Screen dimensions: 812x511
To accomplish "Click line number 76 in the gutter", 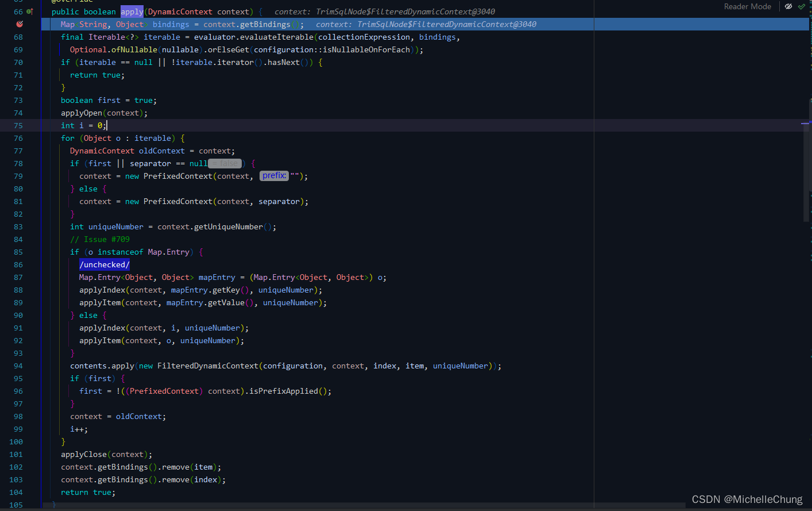I will click(x=18, y=138).
